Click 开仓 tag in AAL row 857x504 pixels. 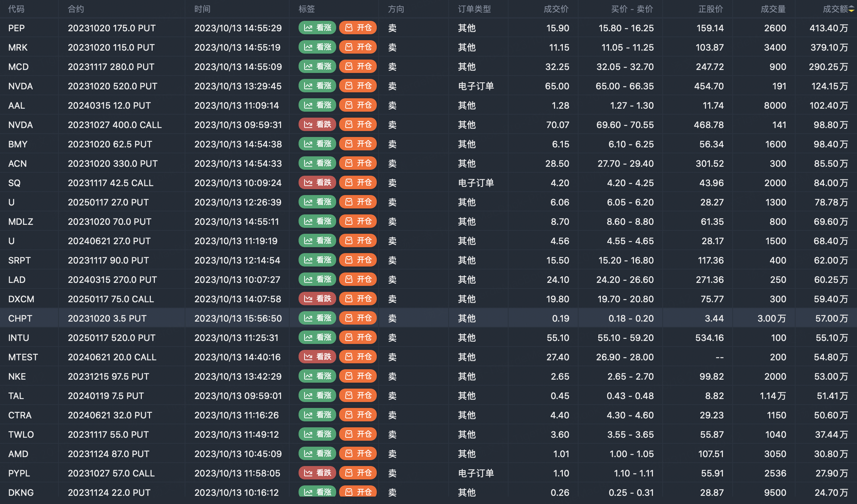click(x=358, y=105)
